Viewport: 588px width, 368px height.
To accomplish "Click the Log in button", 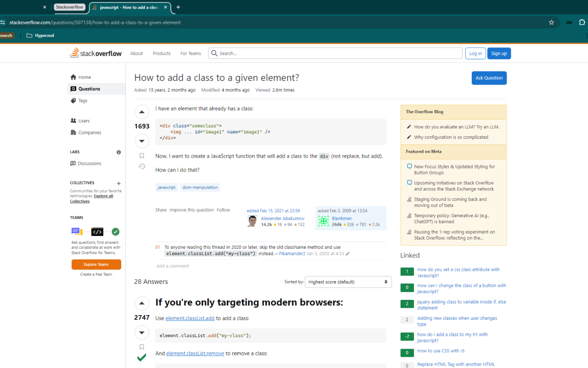I will coord(475,53).
